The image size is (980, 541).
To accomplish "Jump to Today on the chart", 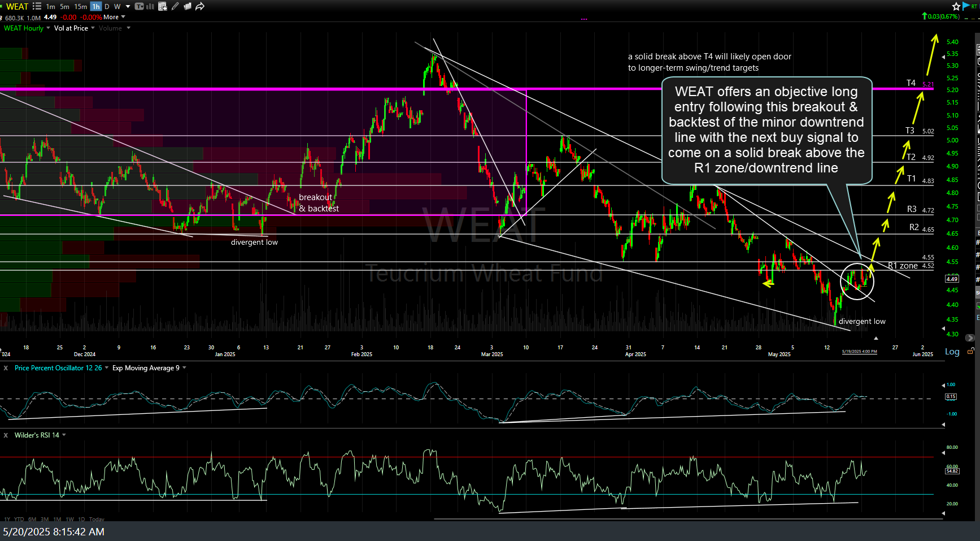I will click(97, 520).
